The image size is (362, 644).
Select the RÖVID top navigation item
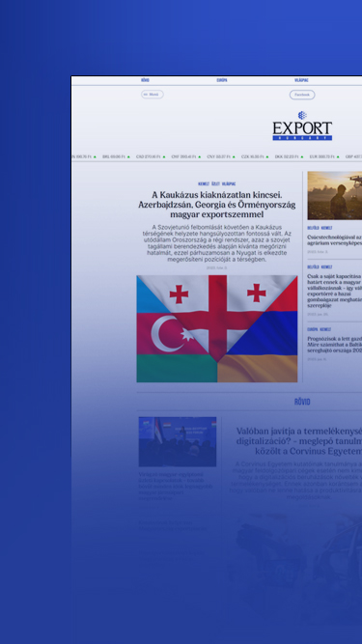click(145, 80)
